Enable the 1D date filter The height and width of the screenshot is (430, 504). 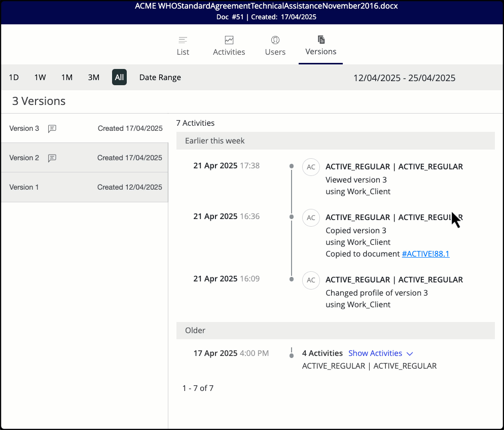(x=13, y=77)
